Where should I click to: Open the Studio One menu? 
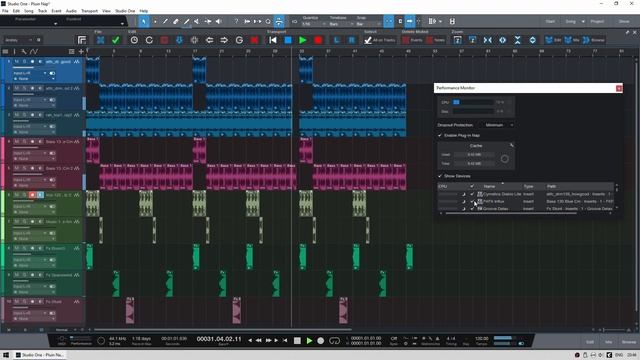click(125, 11)
